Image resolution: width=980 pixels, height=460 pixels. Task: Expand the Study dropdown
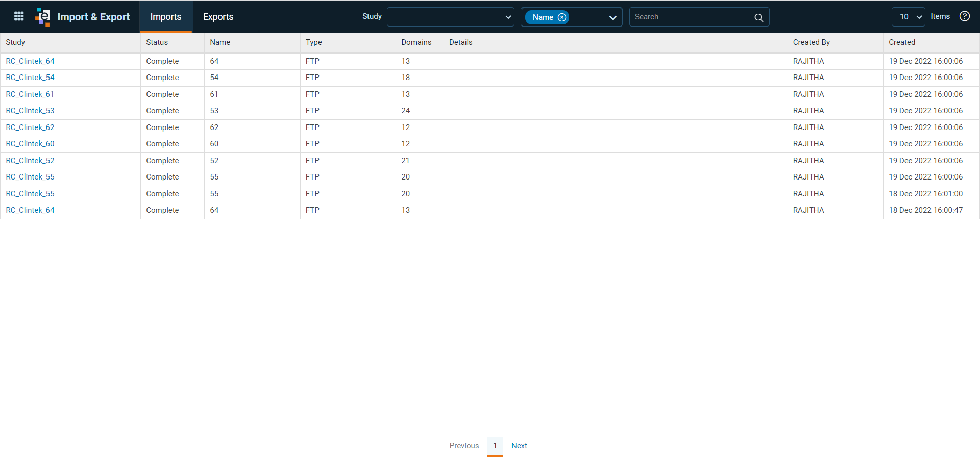(450, 17)
